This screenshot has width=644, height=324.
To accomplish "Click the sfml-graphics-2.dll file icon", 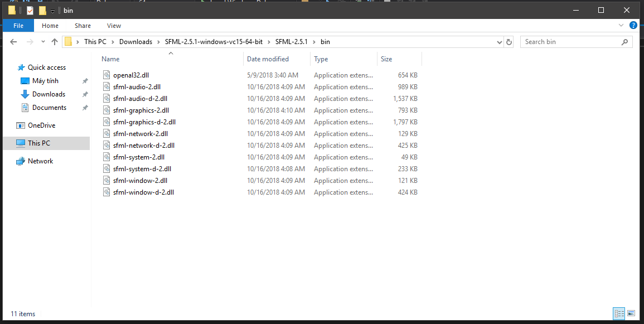I will click(x=106, y=110).
